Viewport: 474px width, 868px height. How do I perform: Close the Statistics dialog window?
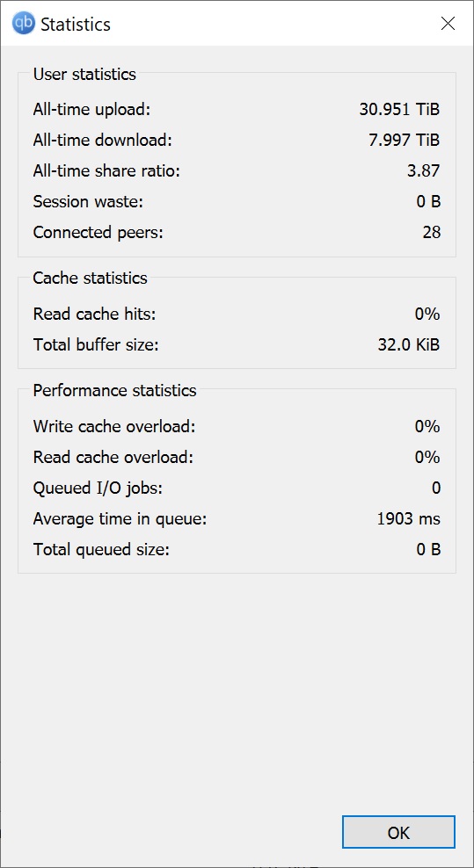[x=448, y=23]
